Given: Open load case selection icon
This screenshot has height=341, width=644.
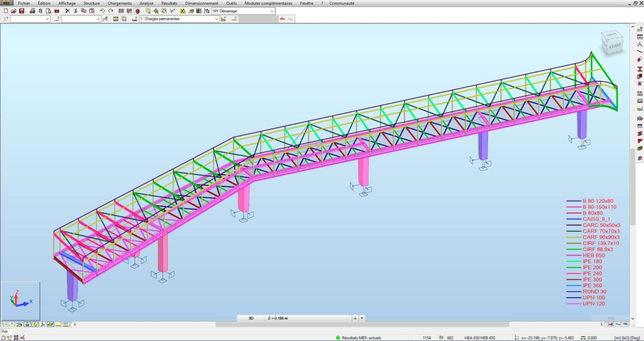Looking at the screenshot, I should (x=134, y=19).
